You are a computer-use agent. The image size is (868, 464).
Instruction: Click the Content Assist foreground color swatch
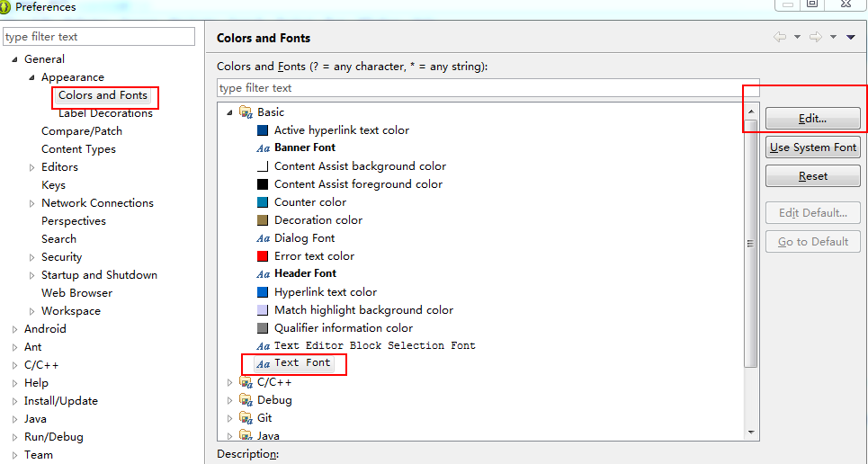[263, 184]
